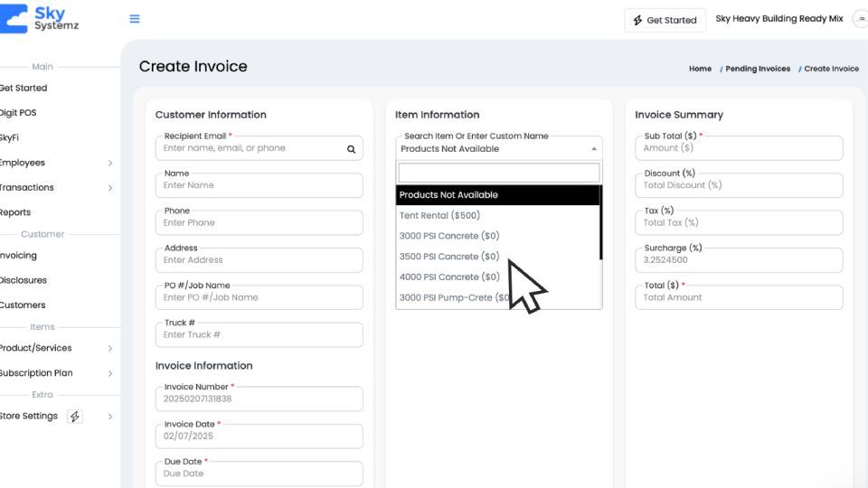Click the Sky Systemz logo
The image size is (868, 488).
point(40,19)
